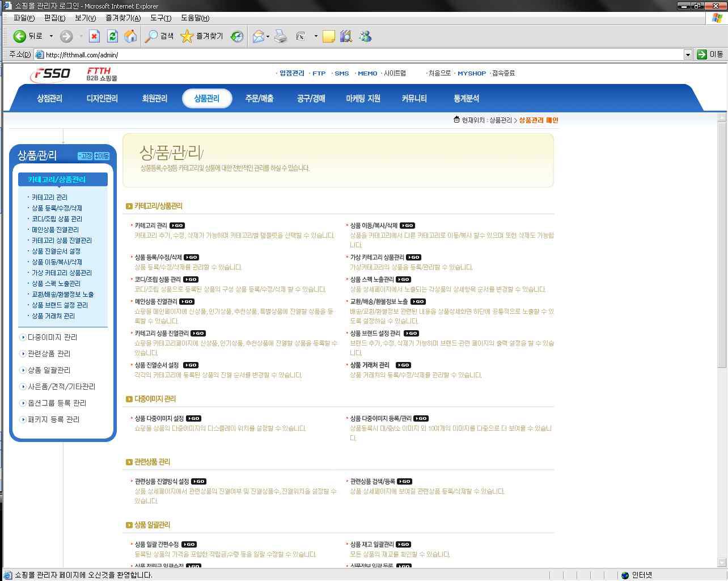Click GO next to 가상 카테고리 상품관리
The image size is (728, 581).
413,258
